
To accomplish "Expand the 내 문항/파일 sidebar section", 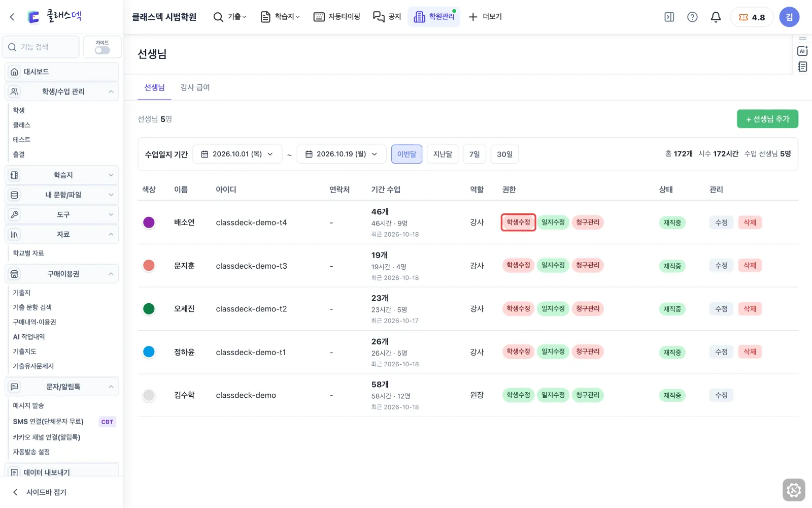I will click(62, 195).
